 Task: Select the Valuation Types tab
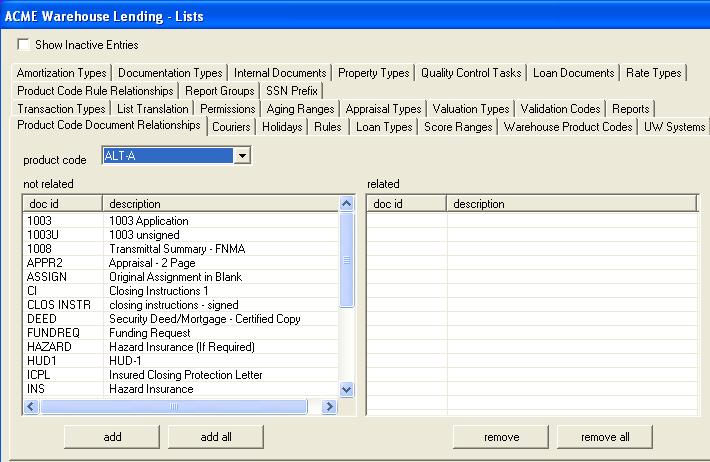point(471,109)
